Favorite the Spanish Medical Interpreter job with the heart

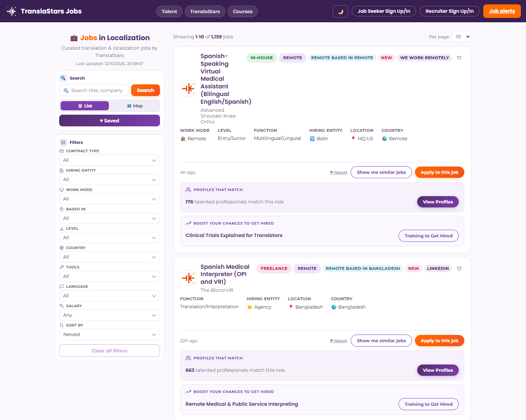[459, 268]
